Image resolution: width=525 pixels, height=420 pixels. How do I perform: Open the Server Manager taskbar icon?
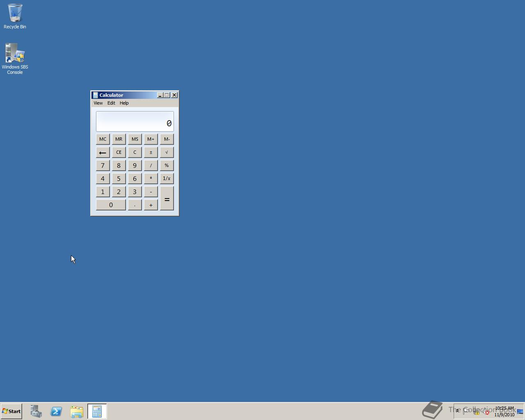coord(36,411)
